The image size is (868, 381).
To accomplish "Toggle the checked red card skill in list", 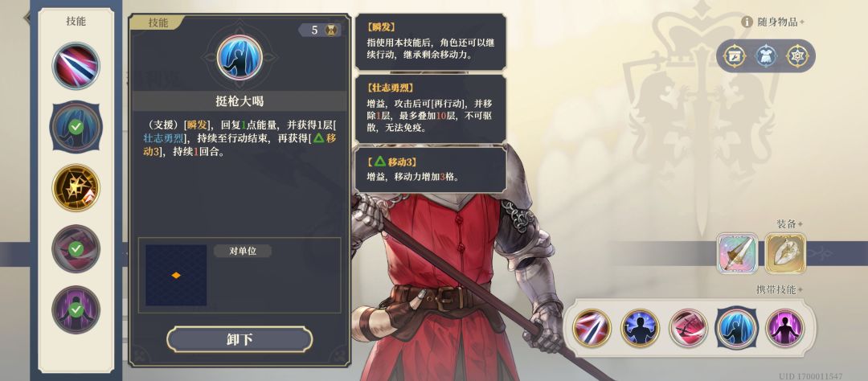I will [76, 248].
